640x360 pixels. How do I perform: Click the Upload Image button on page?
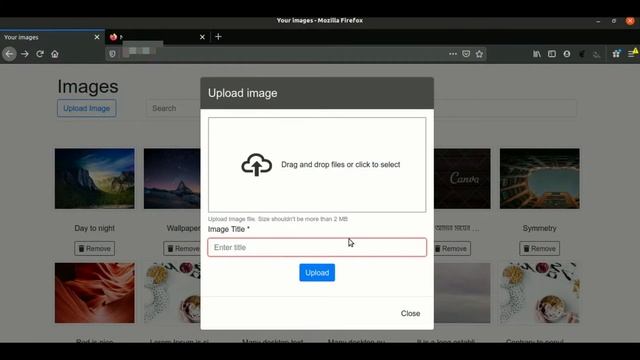coord(87,109)
